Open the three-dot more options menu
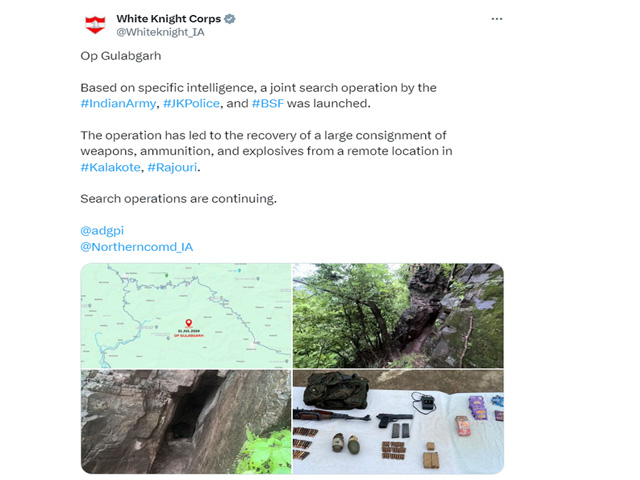Image resolution: width=640 pixels, height=480 pixels. pyautogui.click(x=497, y=19)
